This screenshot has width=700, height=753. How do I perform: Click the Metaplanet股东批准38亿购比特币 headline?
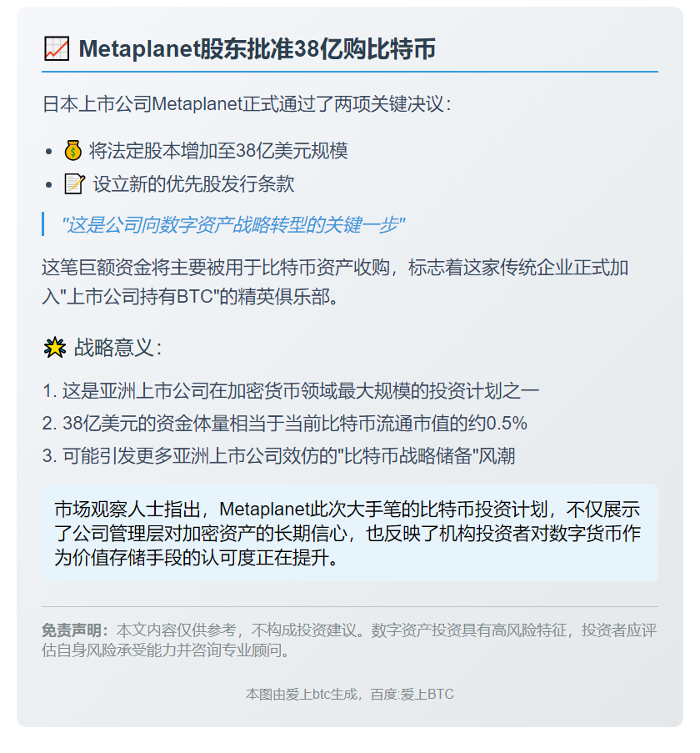257,49
